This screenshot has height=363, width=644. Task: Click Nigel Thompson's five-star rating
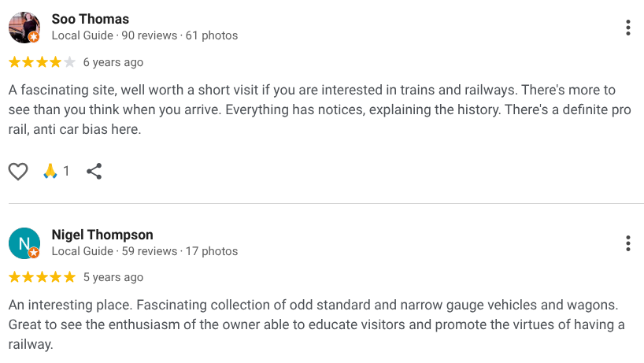pyautogui.click(x=42, y=277)
